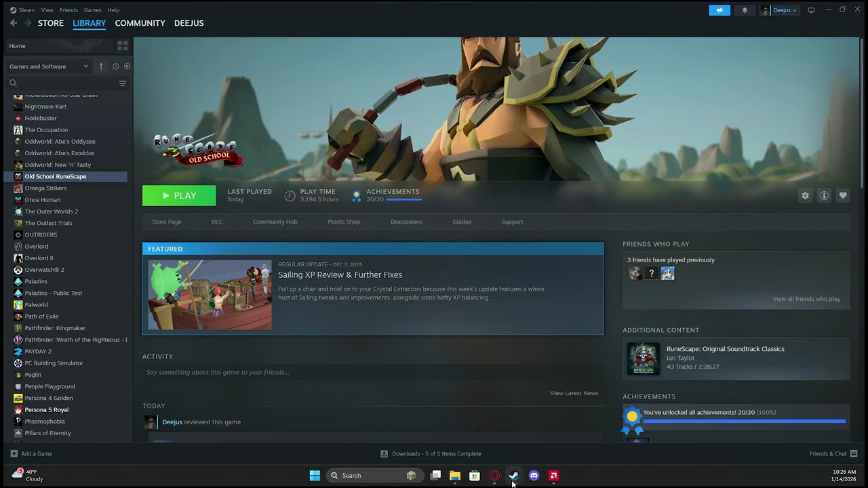The image size is (868, 488).
Task: Open the Store Page link
Action: pos(167,222)
